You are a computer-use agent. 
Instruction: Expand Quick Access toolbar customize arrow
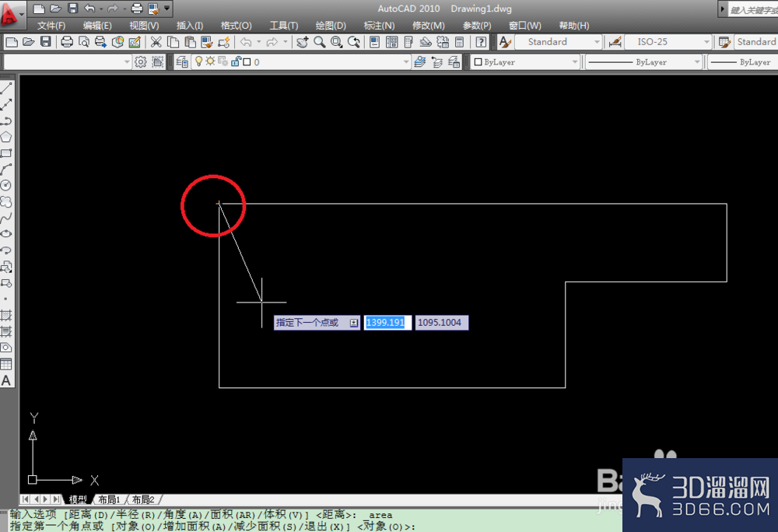click(166, 8)
